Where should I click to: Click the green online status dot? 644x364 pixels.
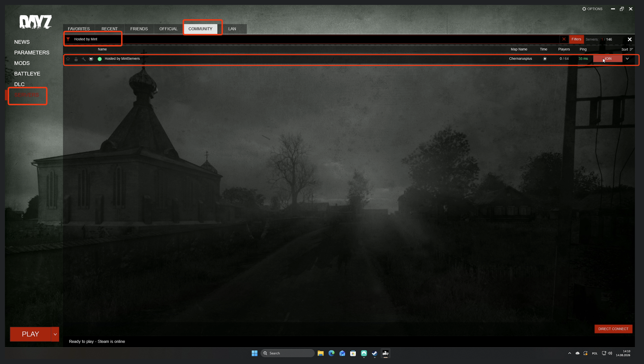pyautogui.click(x=99, y=59)
